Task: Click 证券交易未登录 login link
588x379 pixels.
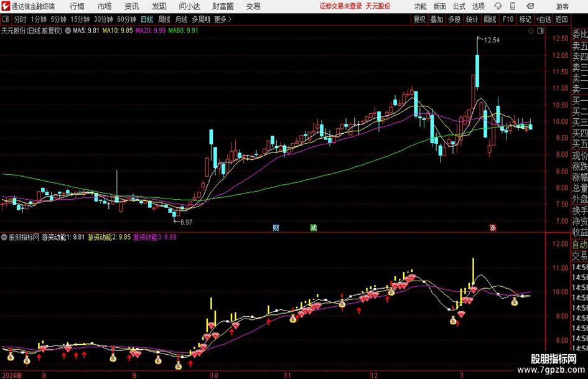Action: pos(340,6)
